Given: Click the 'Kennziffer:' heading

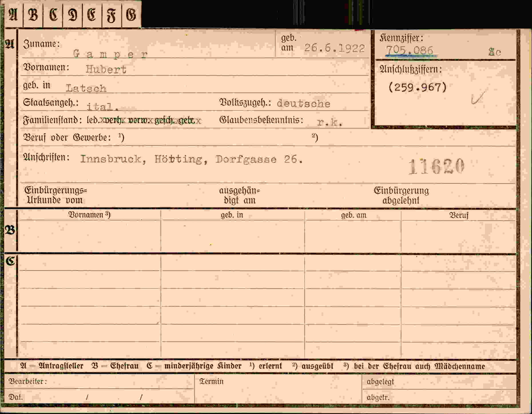Looking at the screenshot, I should tap(401, 38).
